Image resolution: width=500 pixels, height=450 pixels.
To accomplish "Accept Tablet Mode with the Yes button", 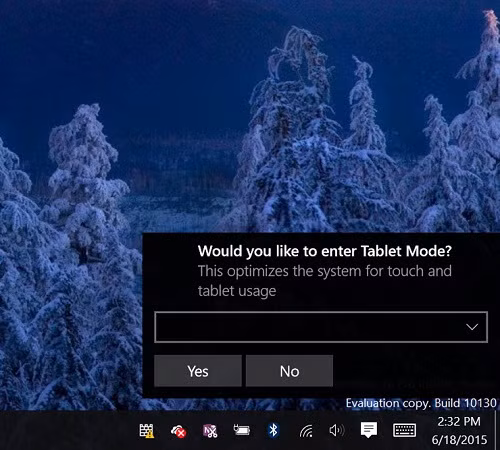I will 198,371.
